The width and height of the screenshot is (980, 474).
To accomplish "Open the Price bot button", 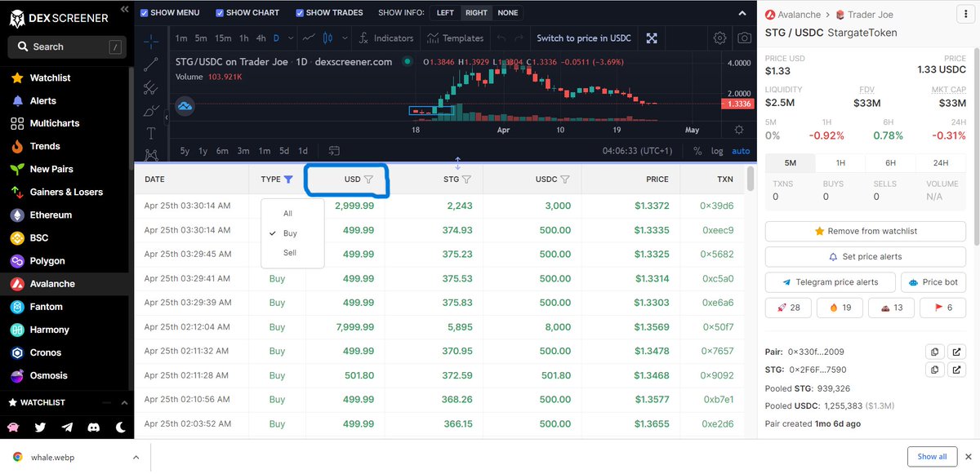I will [x=933, y=282].
